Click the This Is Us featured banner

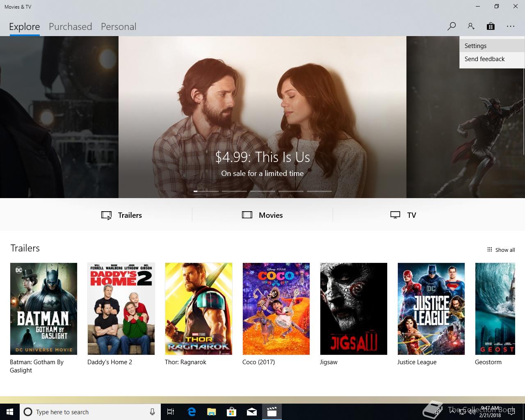262,117
